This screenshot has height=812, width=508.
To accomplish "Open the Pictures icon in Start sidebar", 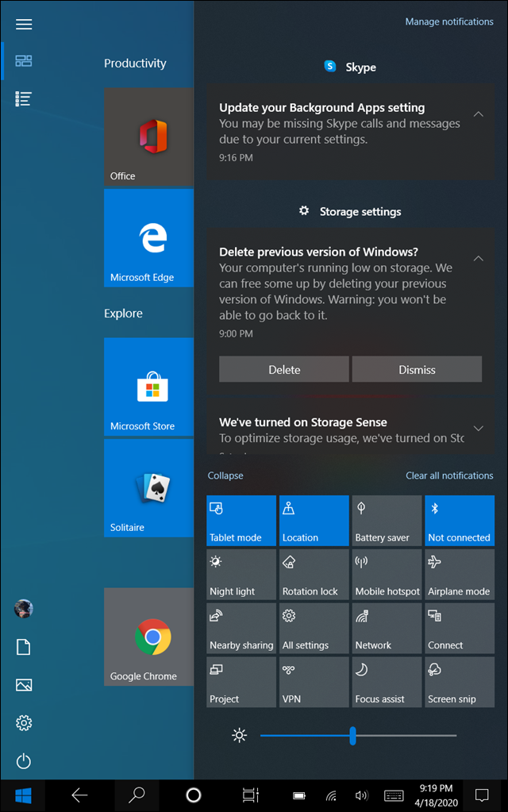I will pos(24,685).
